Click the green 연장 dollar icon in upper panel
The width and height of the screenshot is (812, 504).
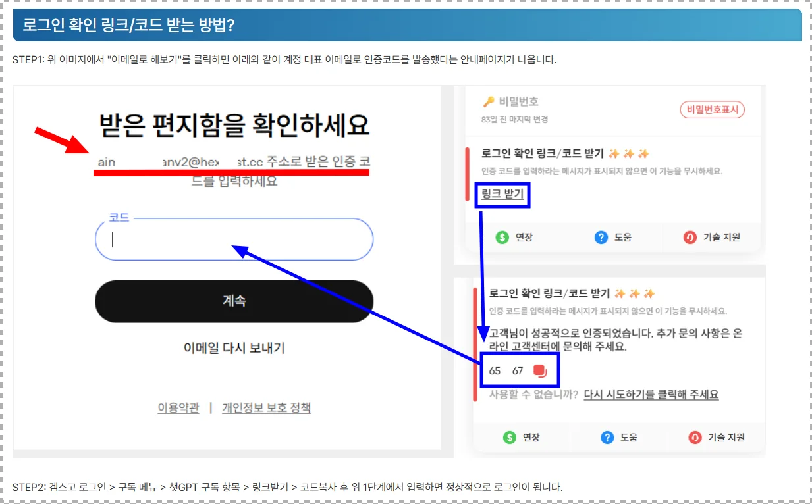click(x=501, y=237)
